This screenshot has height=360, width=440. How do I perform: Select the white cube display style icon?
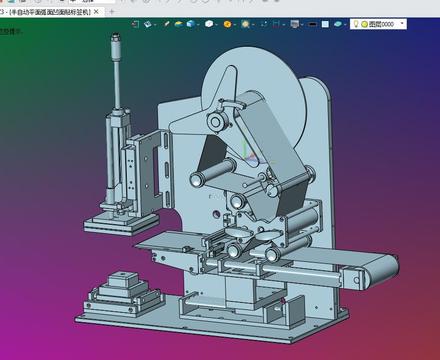pyautogui.click(x=209, y=24)
